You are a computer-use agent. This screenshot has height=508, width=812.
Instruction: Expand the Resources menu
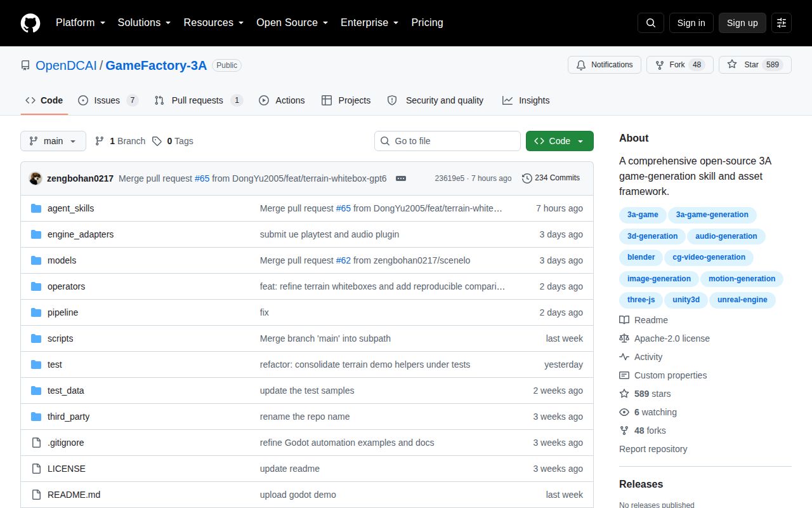(214, 23)
